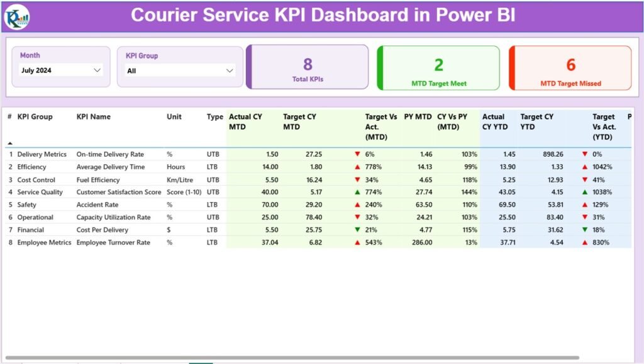Viewport: 644px width, 364px height.
Task: Click red arrow on Accident Rate 240% variance
Action: (357, 204)
